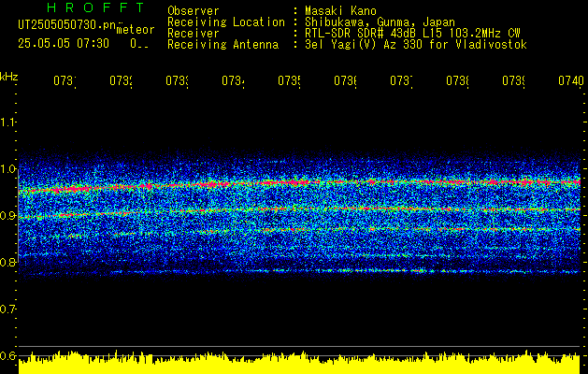Click the 0734 time marker
Viewport: 588px width, 374px height.
pos(233,80)
